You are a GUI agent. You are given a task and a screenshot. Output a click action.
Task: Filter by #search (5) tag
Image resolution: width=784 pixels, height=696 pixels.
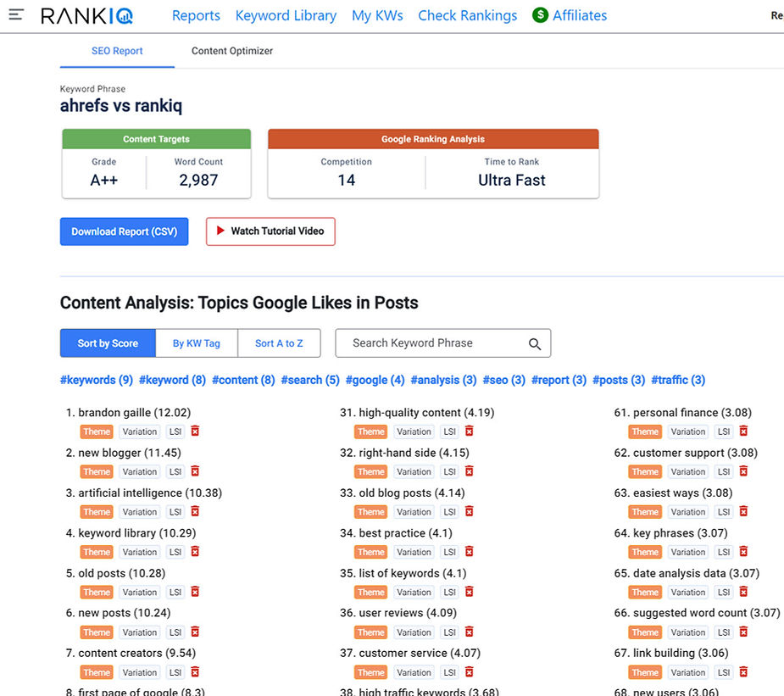pos(310,380)
